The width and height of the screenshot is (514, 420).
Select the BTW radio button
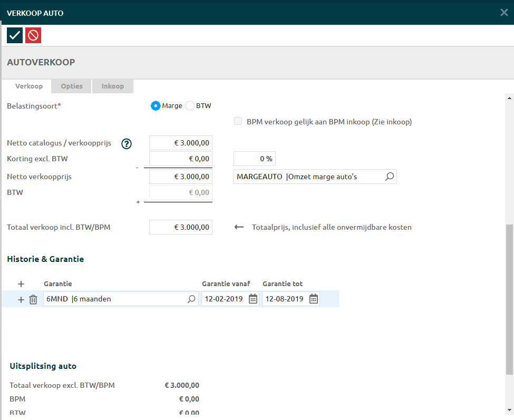pos(190,106)
